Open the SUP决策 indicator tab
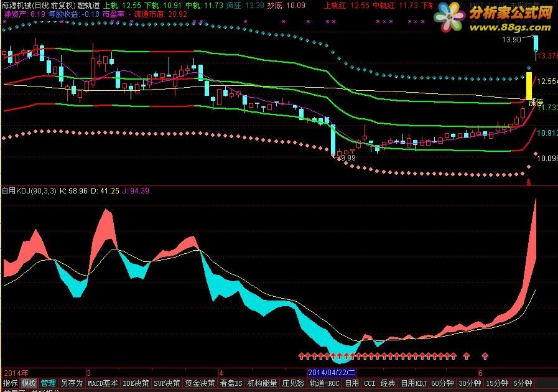558x392 pixels. (x=167, y=383)
